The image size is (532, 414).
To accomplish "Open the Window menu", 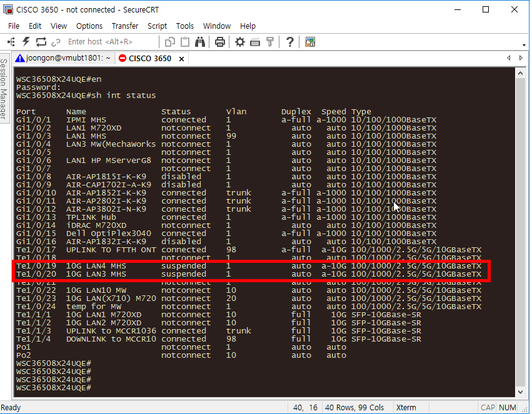I will [x=217, y=26].
